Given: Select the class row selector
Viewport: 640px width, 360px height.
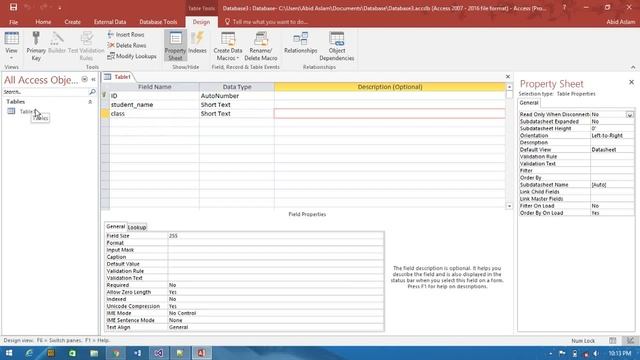Looking at the screenshot, I should (105, 114).
